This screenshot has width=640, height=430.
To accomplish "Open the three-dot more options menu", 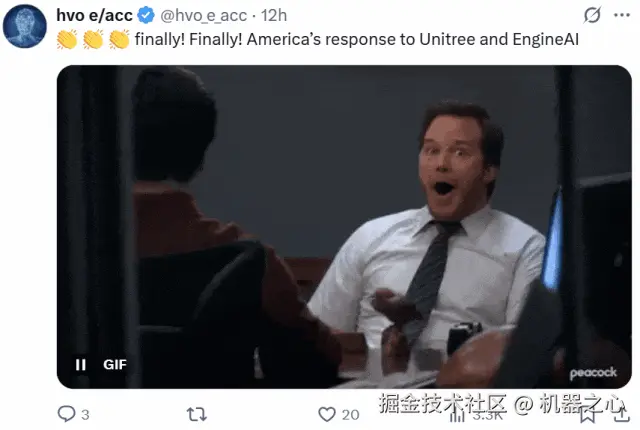I will click(622, 15).
